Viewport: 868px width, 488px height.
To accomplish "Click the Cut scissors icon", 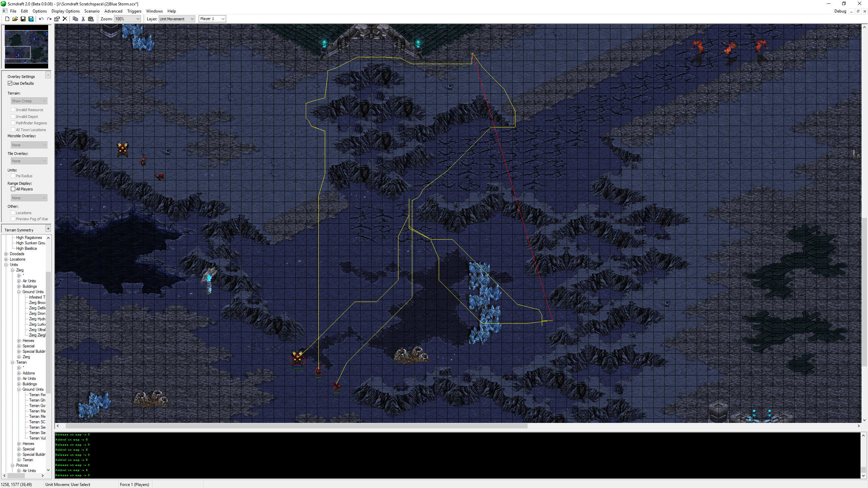I will (x=83, y=19).
